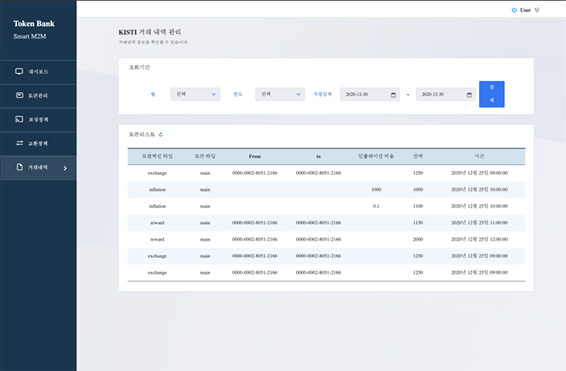Click the Smart M2M subtitle
This screenshot has height=371, width=566.
30,36
